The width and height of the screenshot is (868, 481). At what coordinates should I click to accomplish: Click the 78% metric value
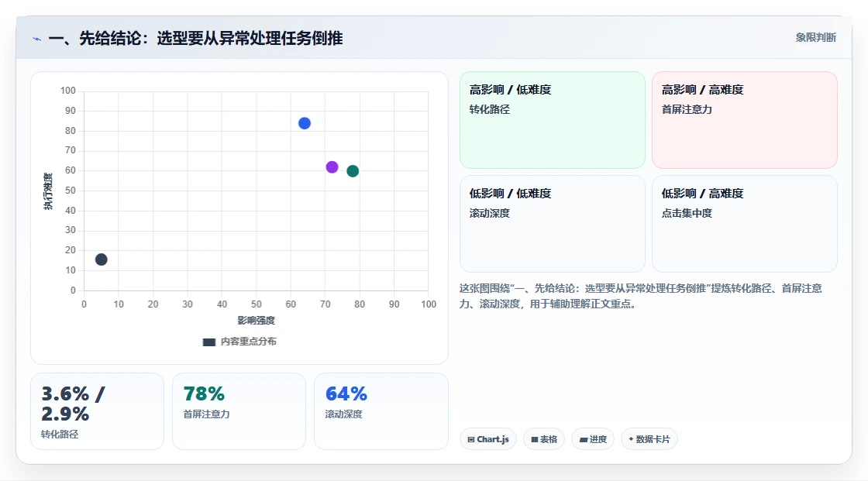pos(204,393)
